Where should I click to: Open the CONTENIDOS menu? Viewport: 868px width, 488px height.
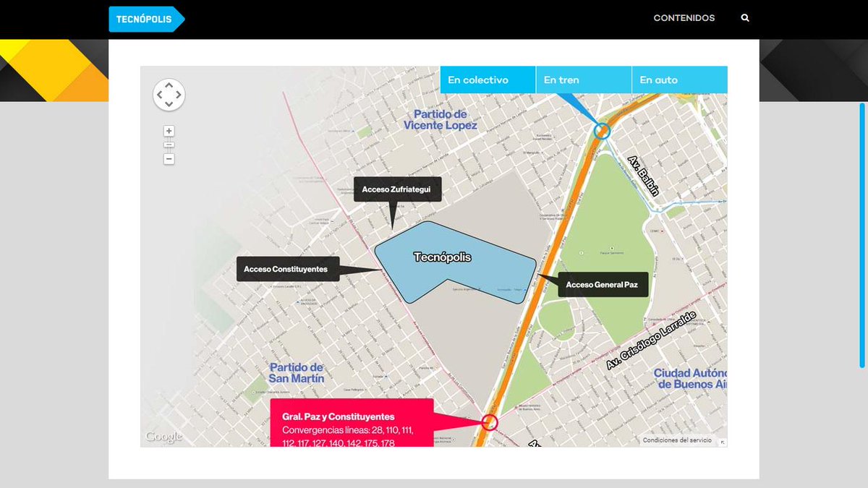tap(684, 18)
